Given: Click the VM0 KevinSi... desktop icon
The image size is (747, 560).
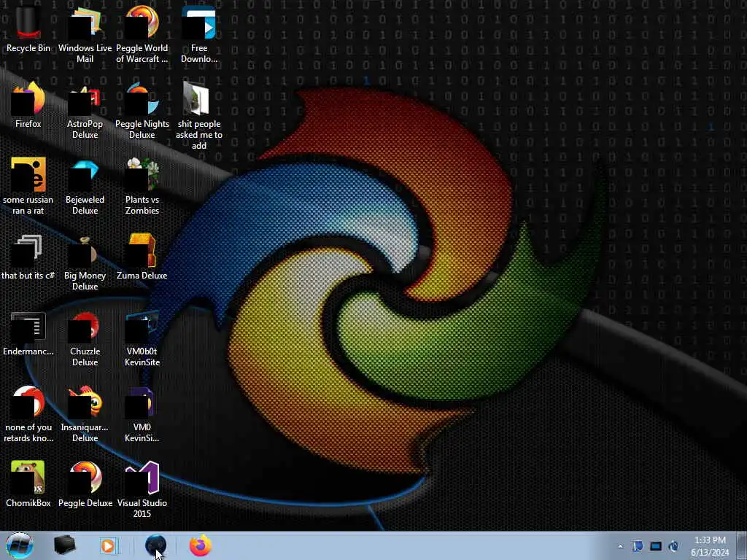Looking at the screenshot, I should (142, 414).
